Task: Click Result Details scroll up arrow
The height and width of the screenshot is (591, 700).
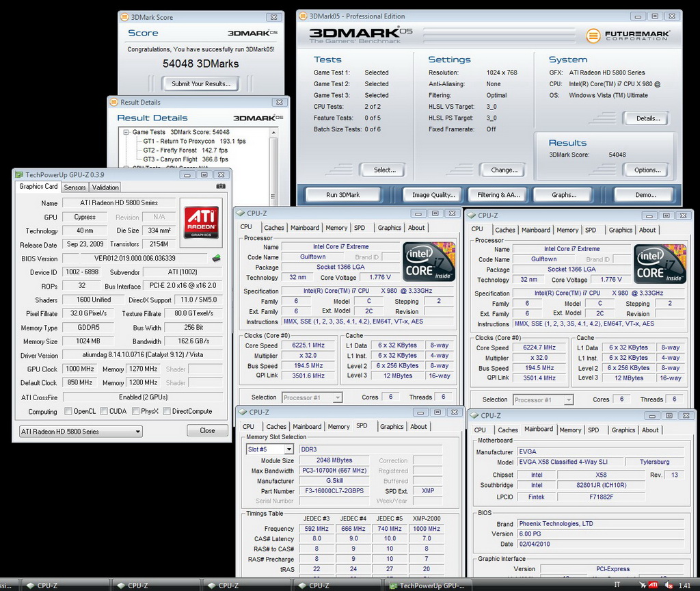Action: click(273, 133)
